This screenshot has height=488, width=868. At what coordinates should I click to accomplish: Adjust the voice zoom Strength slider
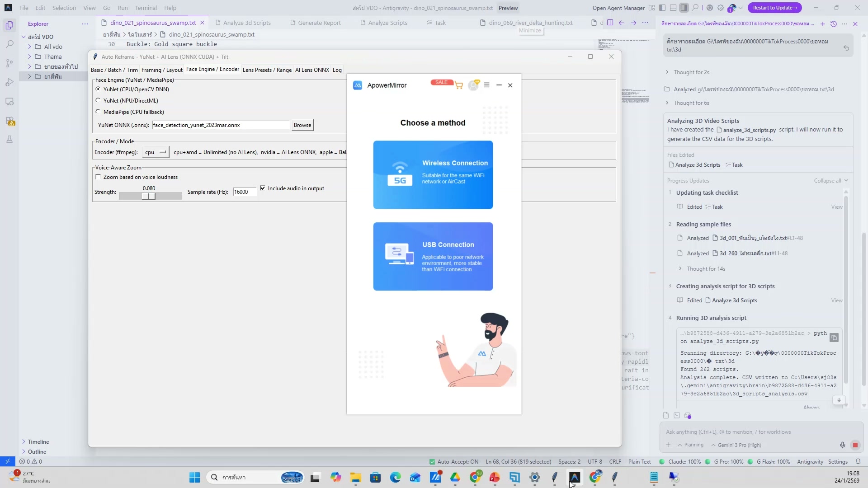coord(150,196)
